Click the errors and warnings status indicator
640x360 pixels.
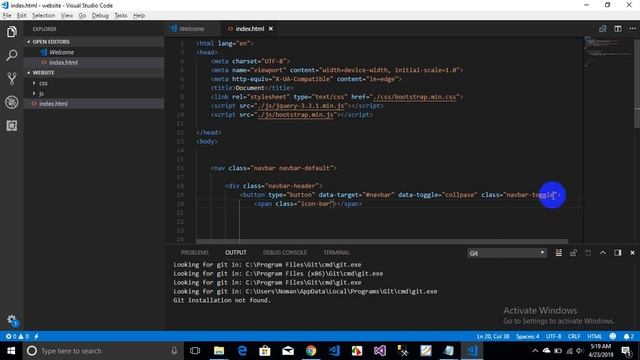pyautogui.click(x=17, y=336)
